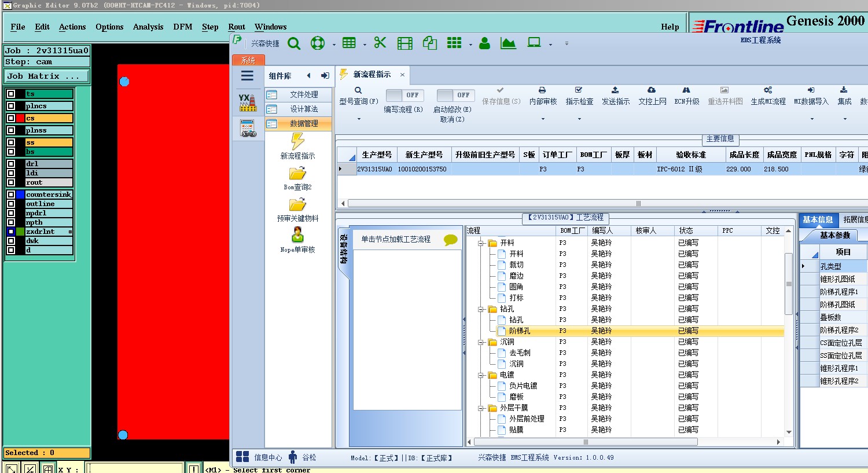Screen dimensions: 868x473
Task: Click the film strip icon
Action: point(405,43)
